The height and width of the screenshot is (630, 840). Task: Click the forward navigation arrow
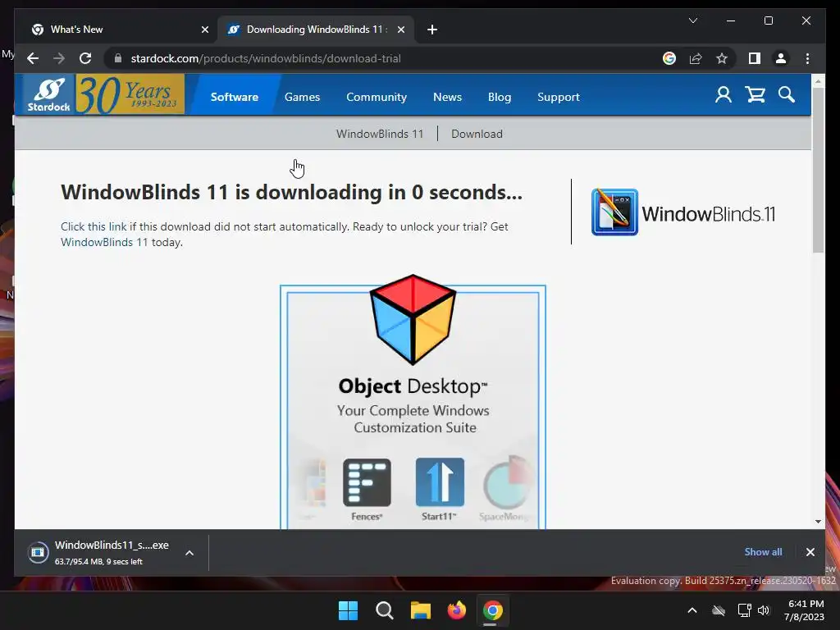59,58
